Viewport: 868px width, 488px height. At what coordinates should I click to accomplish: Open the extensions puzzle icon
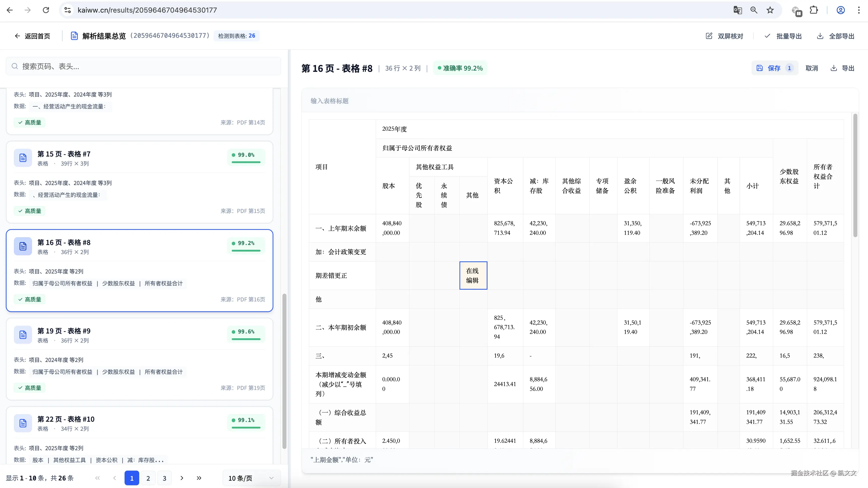tap(814, 10)
